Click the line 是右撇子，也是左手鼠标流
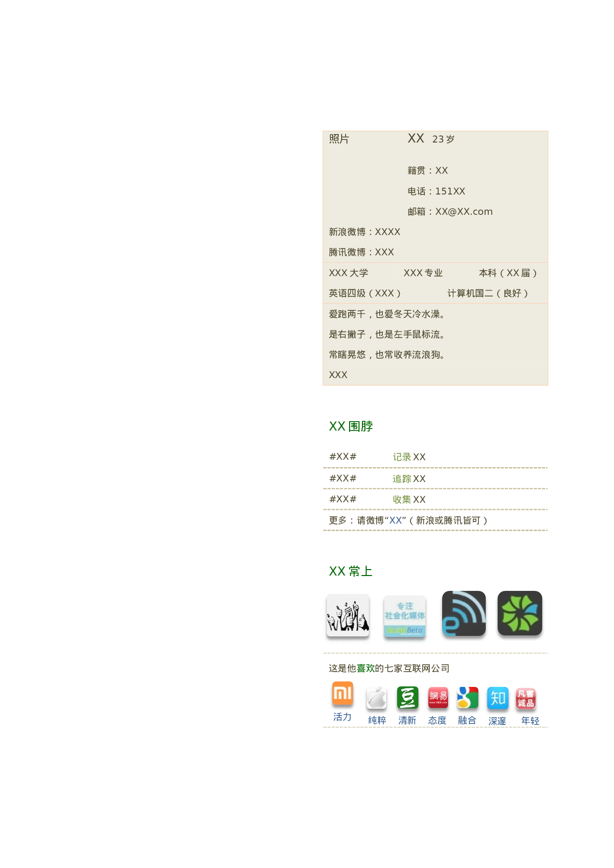 tap(387, 334)
